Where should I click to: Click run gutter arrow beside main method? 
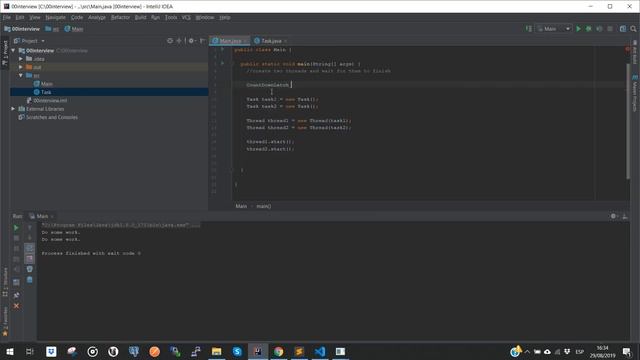(x=222, y=64)
